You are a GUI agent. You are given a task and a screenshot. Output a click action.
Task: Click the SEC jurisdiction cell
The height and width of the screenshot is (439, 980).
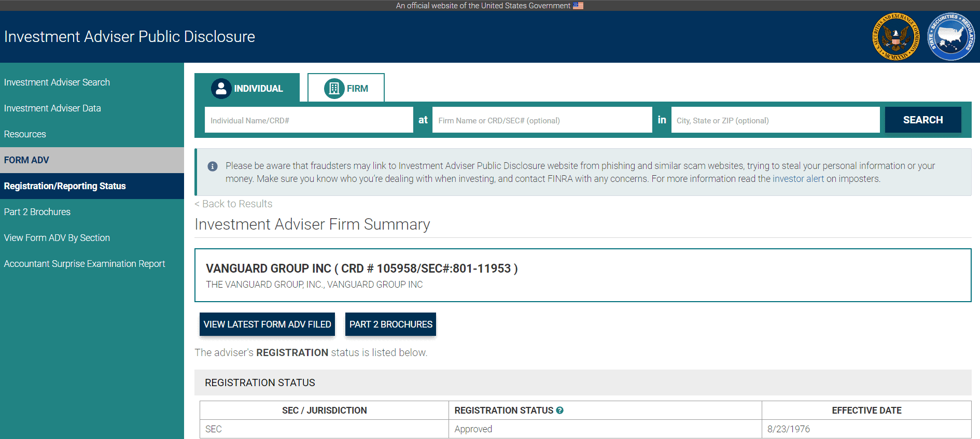pyautogui.click(x=324, y=429)
